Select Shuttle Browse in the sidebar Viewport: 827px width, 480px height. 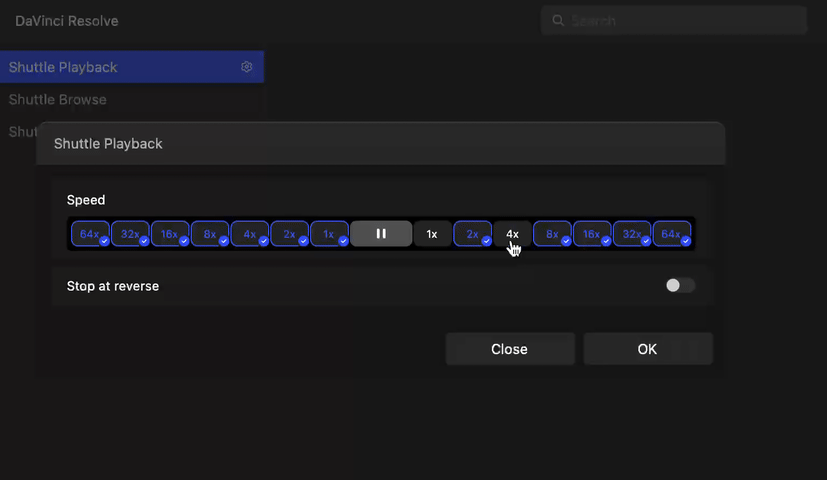click(58, 100)
